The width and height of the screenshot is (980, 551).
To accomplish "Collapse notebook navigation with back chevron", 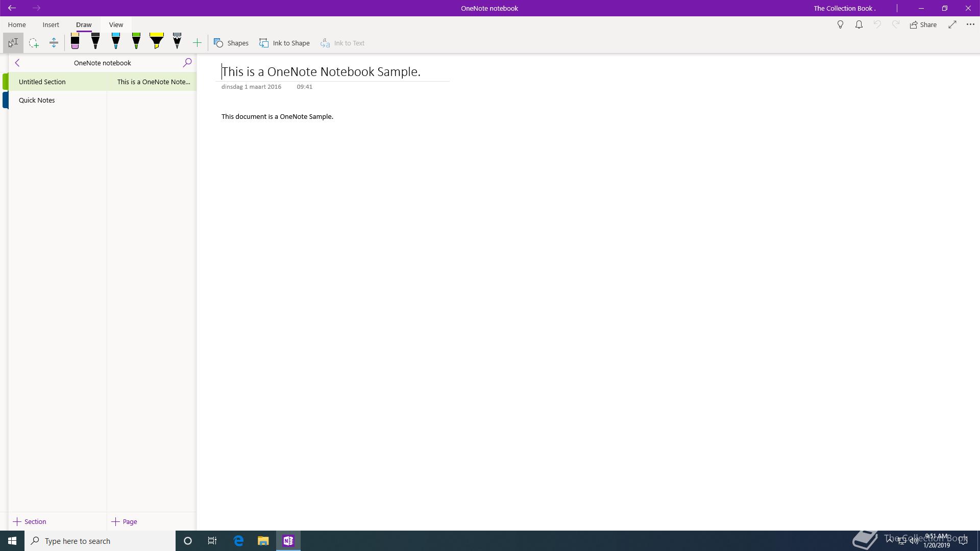I will tap(17, 63).
